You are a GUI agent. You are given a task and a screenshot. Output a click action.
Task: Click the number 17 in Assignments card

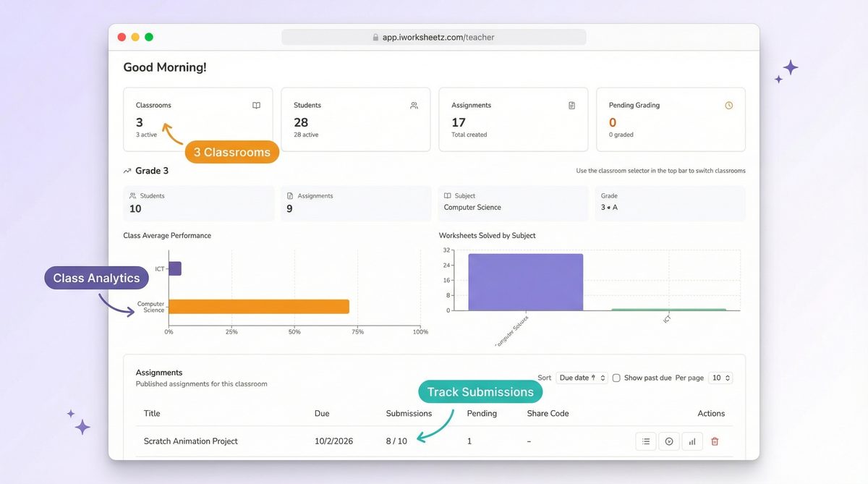[x=459, y=122]
